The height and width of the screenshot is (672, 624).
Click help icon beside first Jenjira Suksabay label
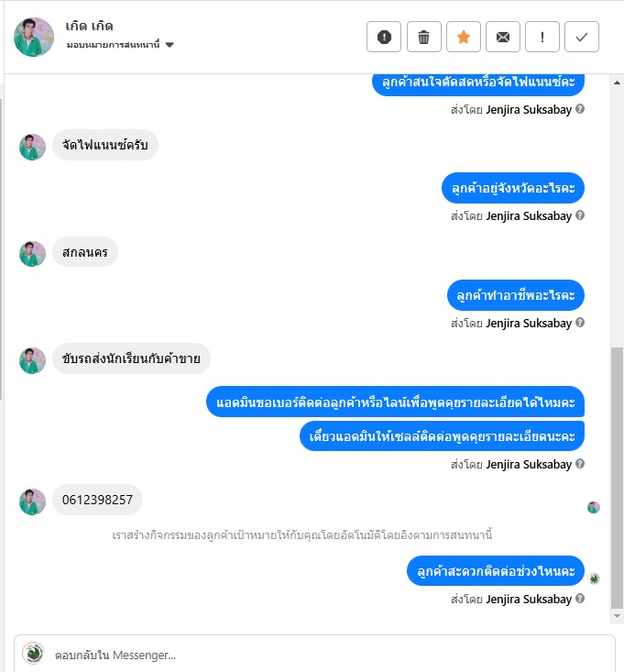tap(580, 109)
